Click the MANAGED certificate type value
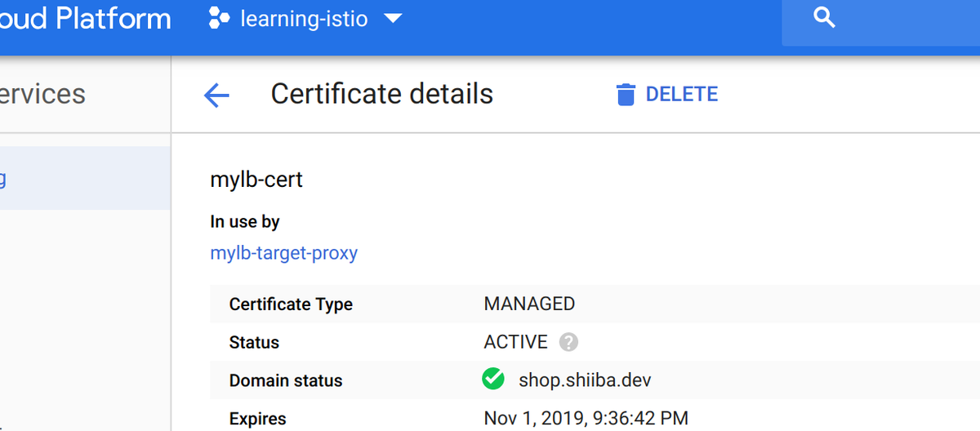Viewport: 980px width, 431px height. pos(529,304)
